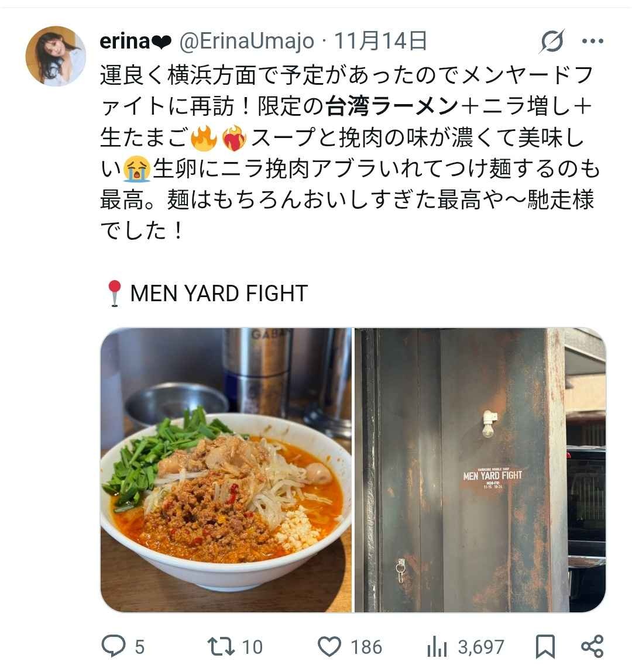632x672 pixels.
Task: Open the MEN YARD FIGHT door photo
Action: (x=480, y=470)
